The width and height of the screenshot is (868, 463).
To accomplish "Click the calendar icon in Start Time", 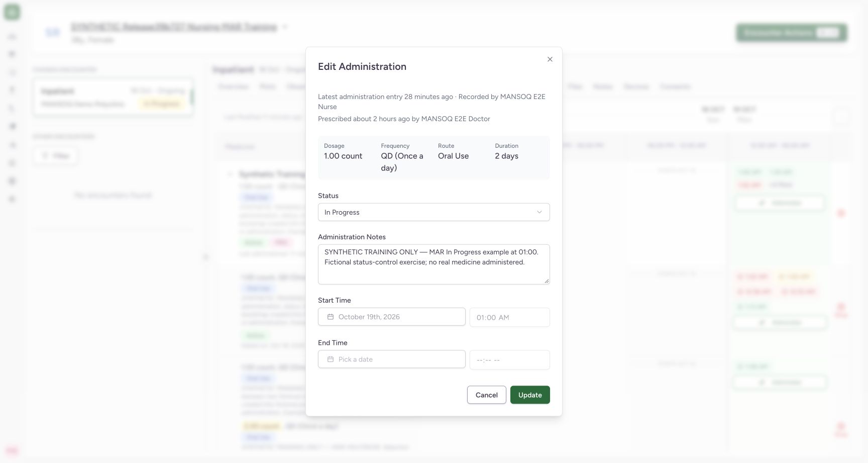I will pos(331,317).
